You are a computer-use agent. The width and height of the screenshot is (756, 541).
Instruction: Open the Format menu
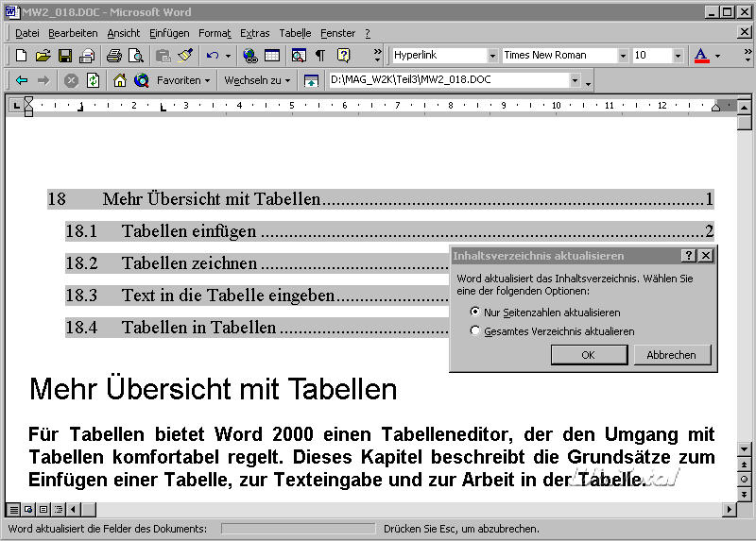pos(215,33)
